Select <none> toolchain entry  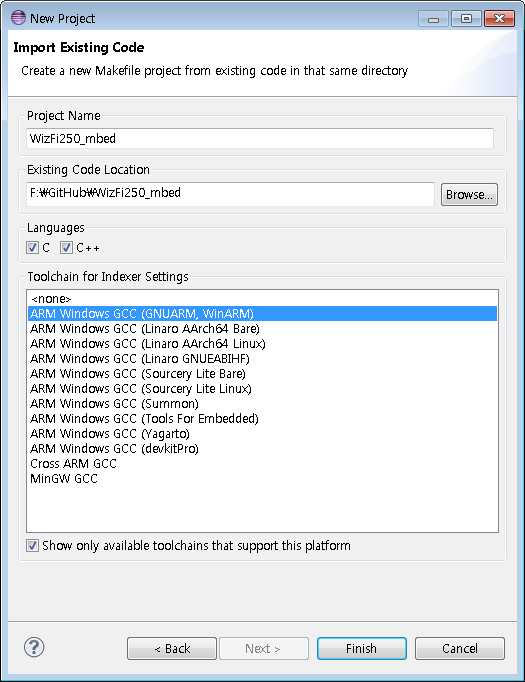pyautogui.click(x=262, y=299)
